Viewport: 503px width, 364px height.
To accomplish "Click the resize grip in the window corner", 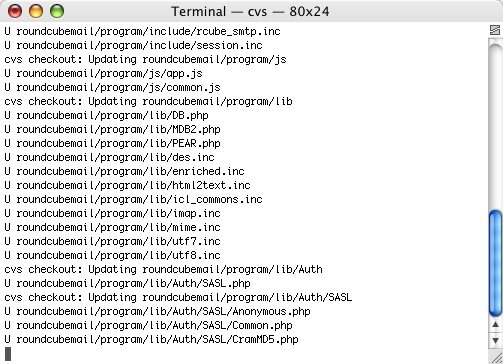I will tap(496, 357).
